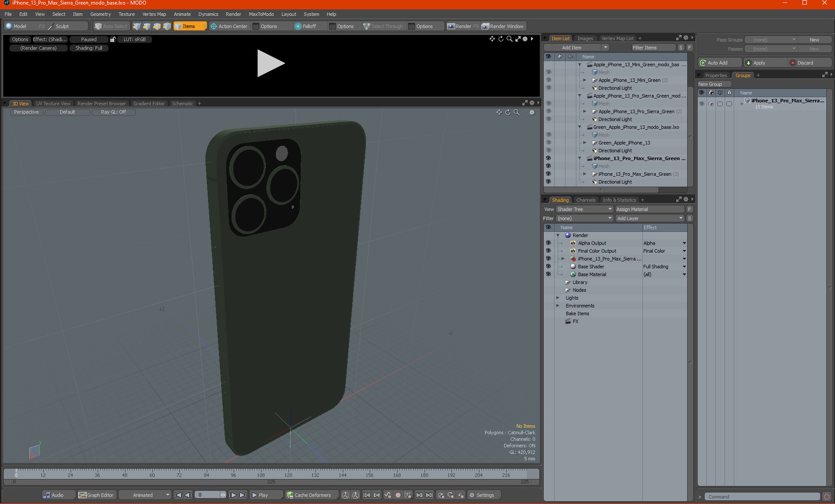Viewport: 835px width, 504px height.
Task: Select Vertices selection mode icon
Action: 137,26
